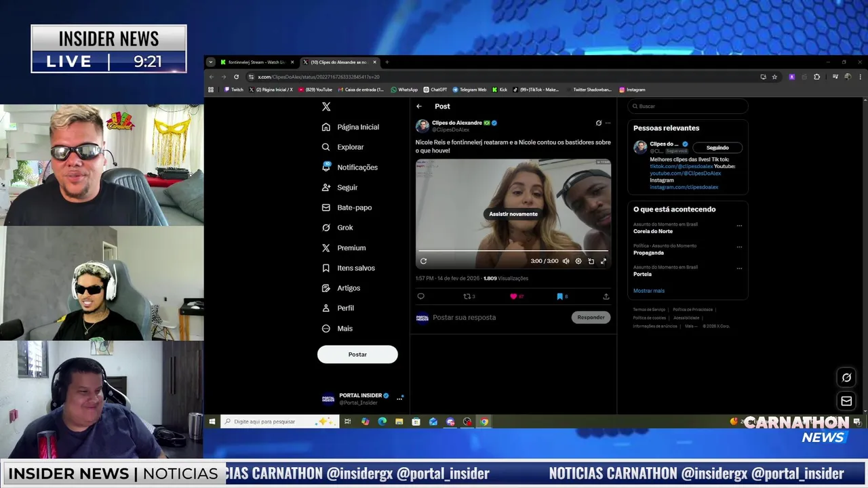Image resolution: width=868 pixels, height=488 pixels.
Task: Switch to fontinnelerj Stream browser tab
Action: click(256, 62)
